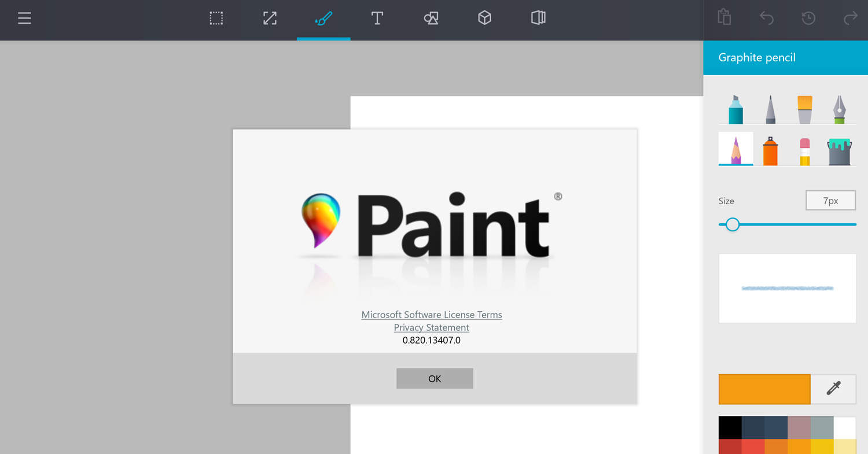The image size is (868, 454).
Task: Click the brush stroke preview box
Action: tap(788, 288)
